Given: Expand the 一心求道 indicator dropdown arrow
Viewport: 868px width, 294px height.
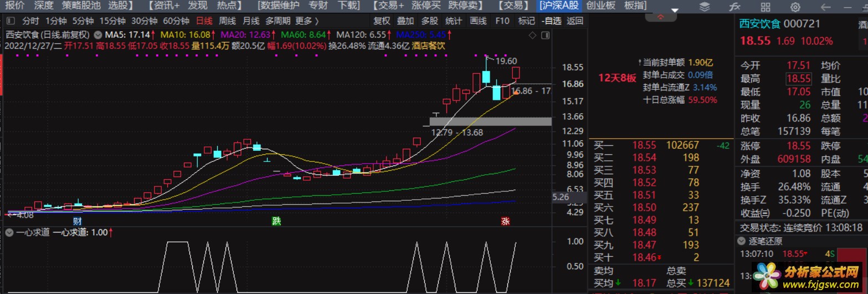Looking at the screenshot, I should click(x=9, y=232).
